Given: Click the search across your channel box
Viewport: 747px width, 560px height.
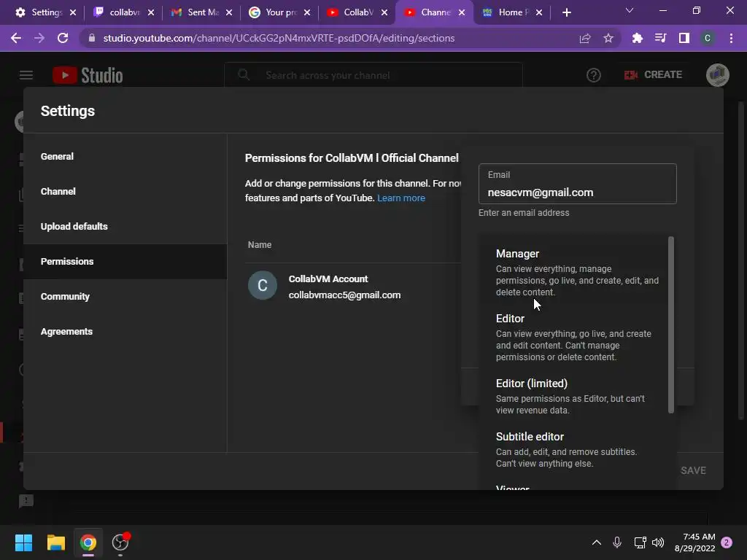Looking at the screenshot, I should pos(373,75).
